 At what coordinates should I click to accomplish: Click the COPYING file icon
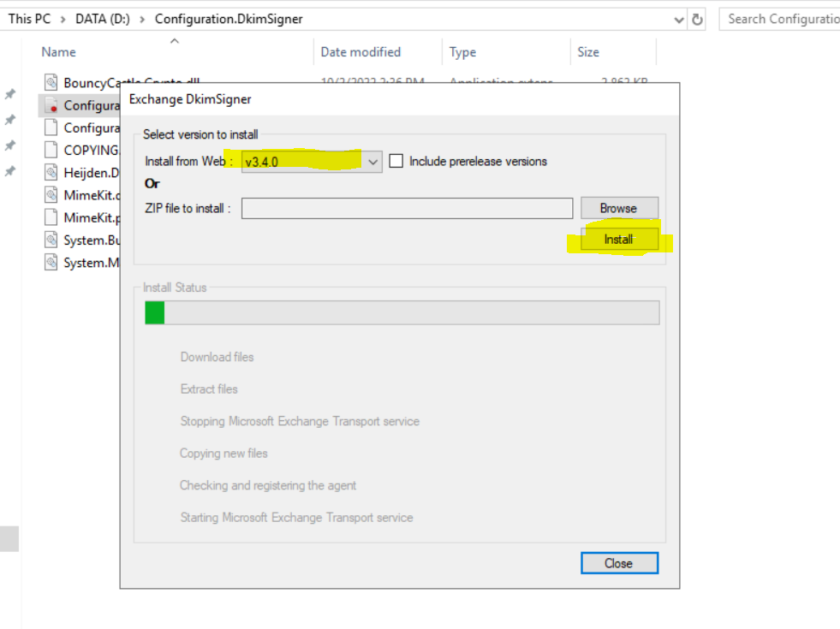point(51,150)
